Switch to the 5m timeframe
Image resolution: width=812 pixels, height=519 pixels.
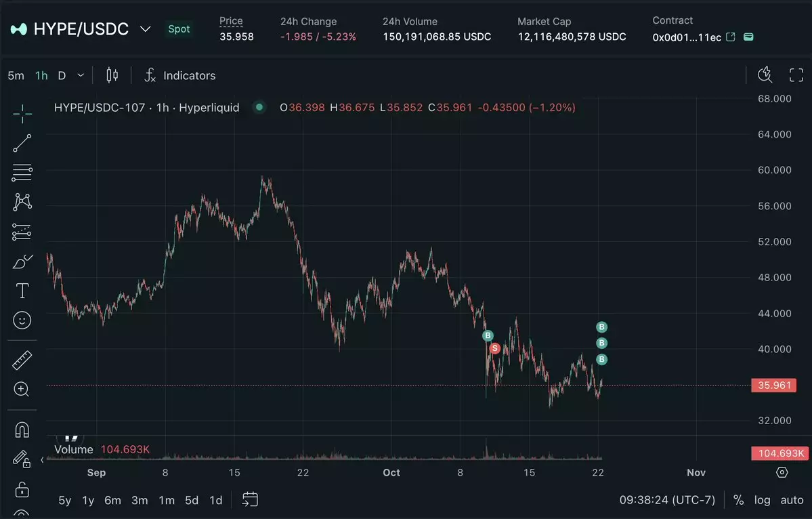click(x=16, y=75)
